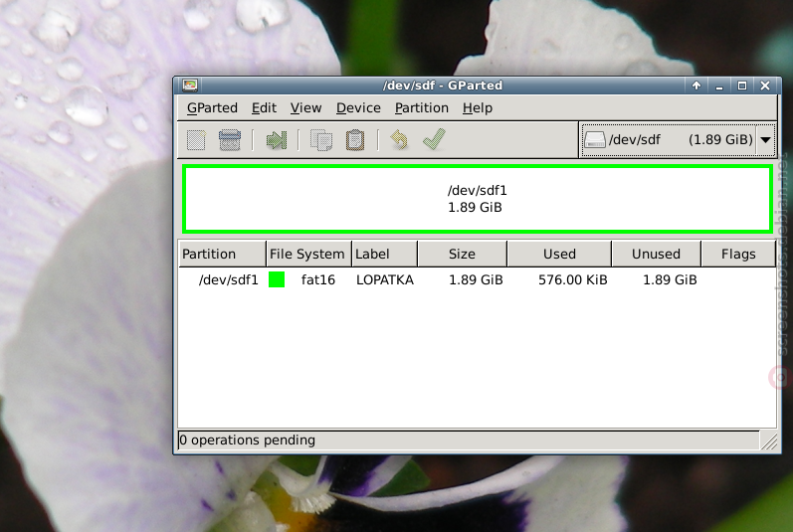Open the View menu

point(305,108)
